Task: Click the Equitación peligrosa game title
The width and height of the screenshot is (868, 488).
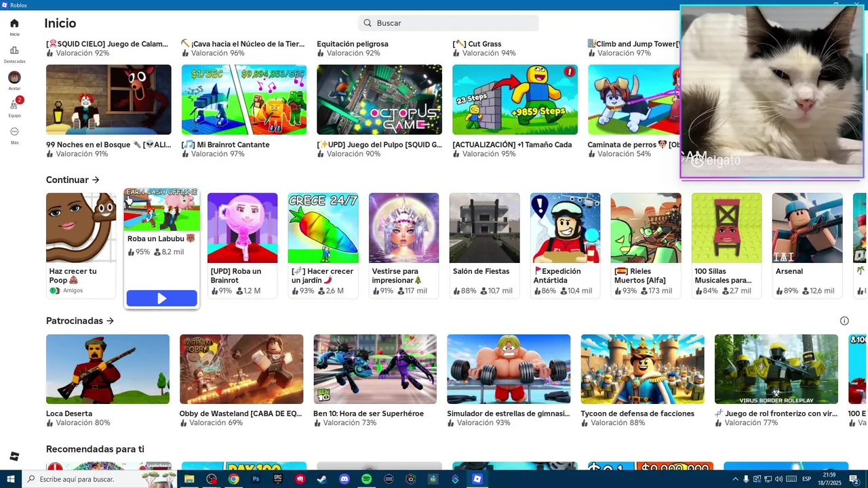Action: coord(353,44)
